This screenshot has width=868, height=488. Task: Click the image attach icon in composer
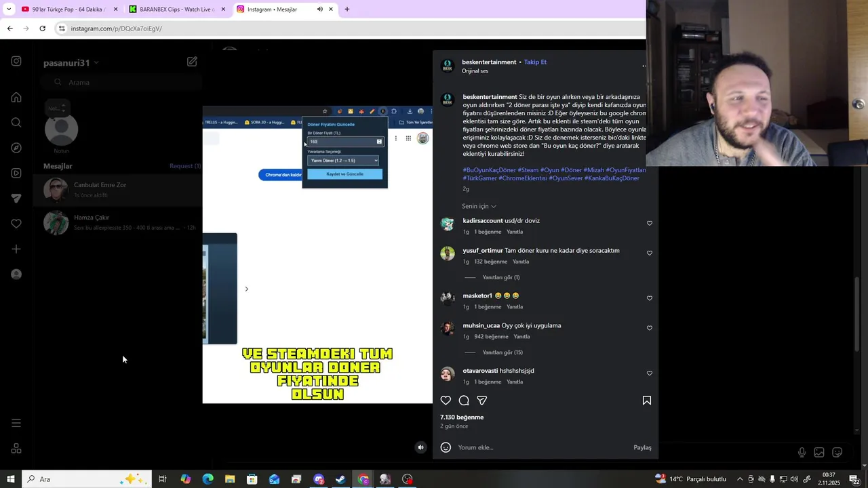(819, 452)
